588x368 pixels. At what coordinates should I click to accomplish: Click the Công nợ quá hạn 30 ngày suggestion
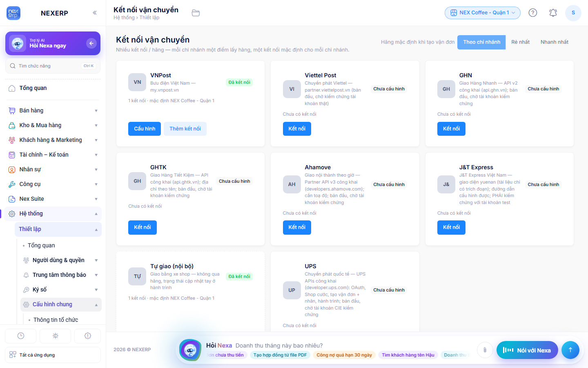(344, 355)
